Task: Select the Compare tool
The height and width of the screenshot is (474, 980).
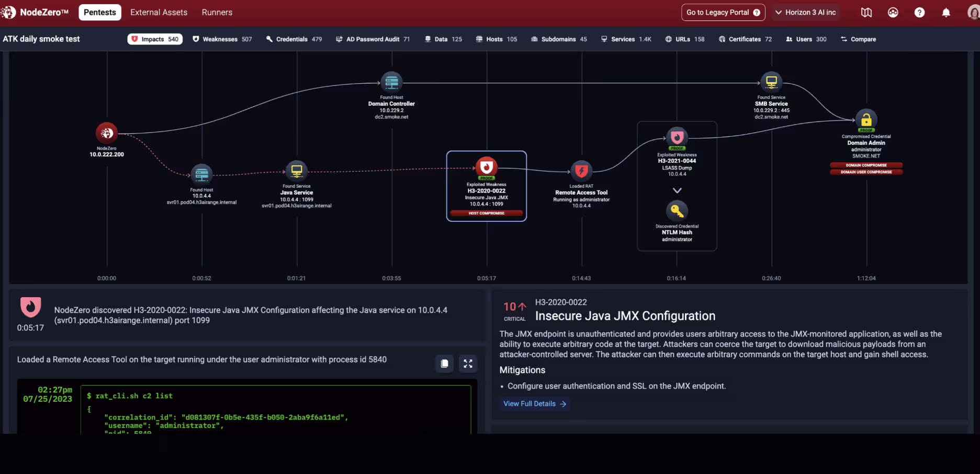Action: tap(858, 39)
